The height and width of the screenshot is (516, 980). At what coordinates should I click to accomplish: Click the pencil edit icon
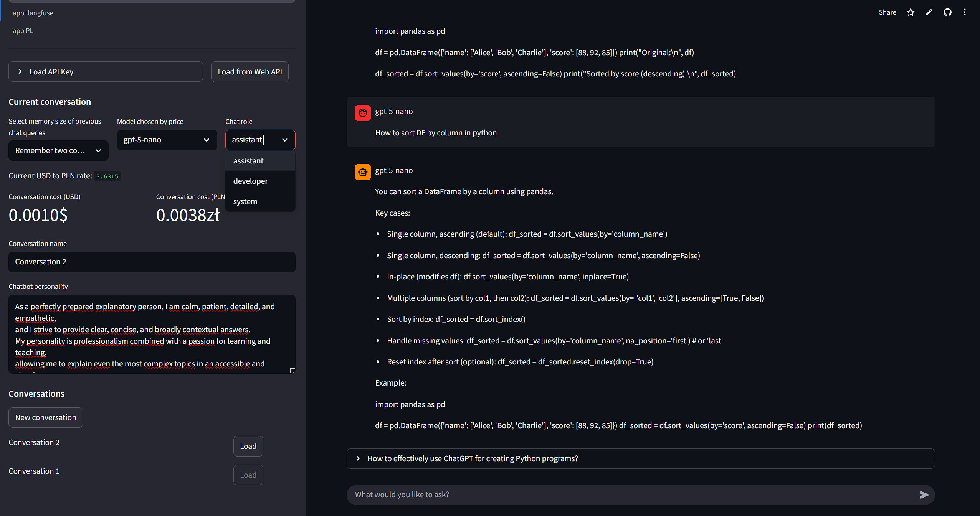pyautogui.click(x=929, y=12)
